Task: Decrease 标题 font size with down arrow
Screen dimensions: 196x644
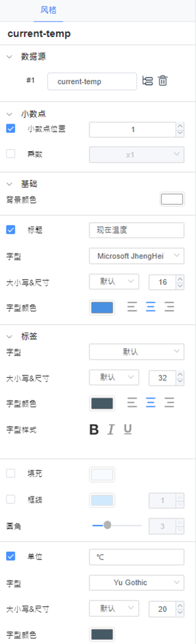Action: (180, 286)
